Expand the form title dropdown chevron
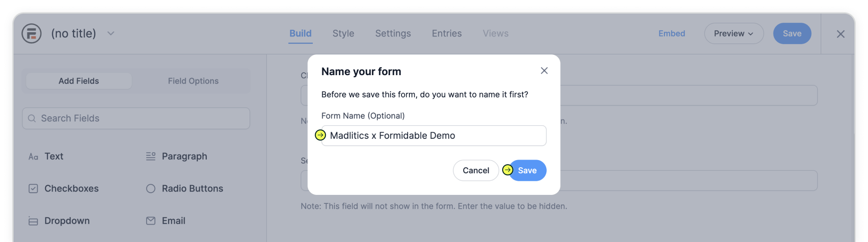Screen dimensions: 868x242 [x=111, y=34]
